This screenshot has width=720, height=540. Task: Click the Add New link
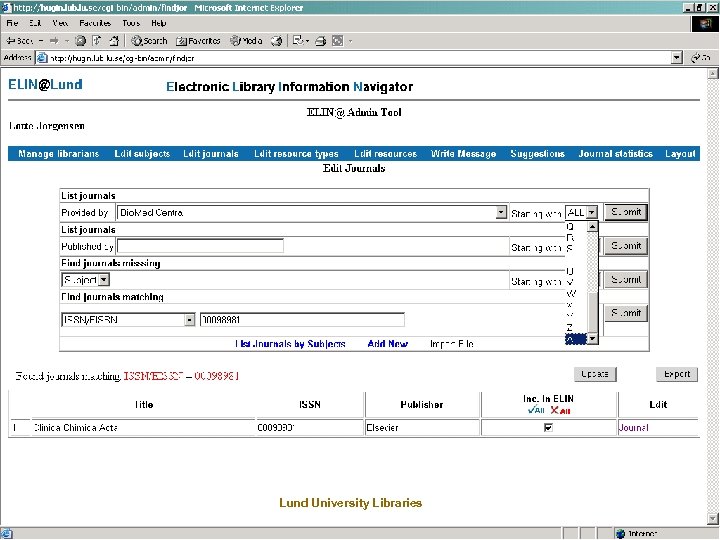tap(388, 344)
